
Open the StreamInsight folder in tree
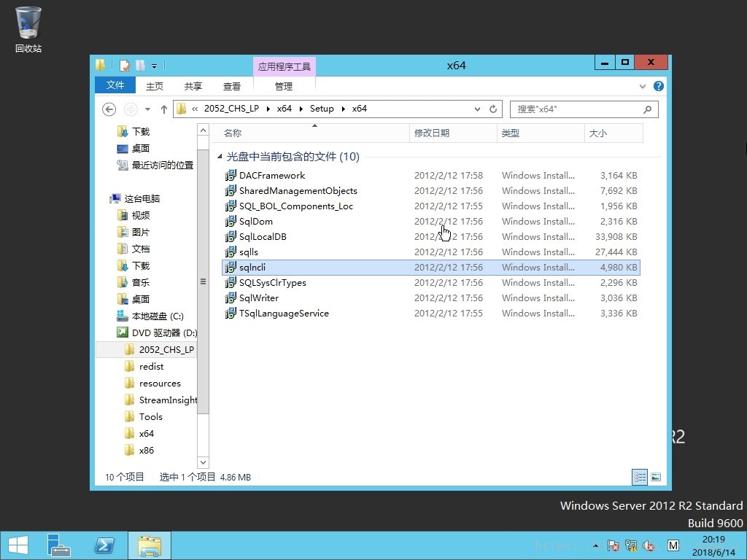pos(161,400)
